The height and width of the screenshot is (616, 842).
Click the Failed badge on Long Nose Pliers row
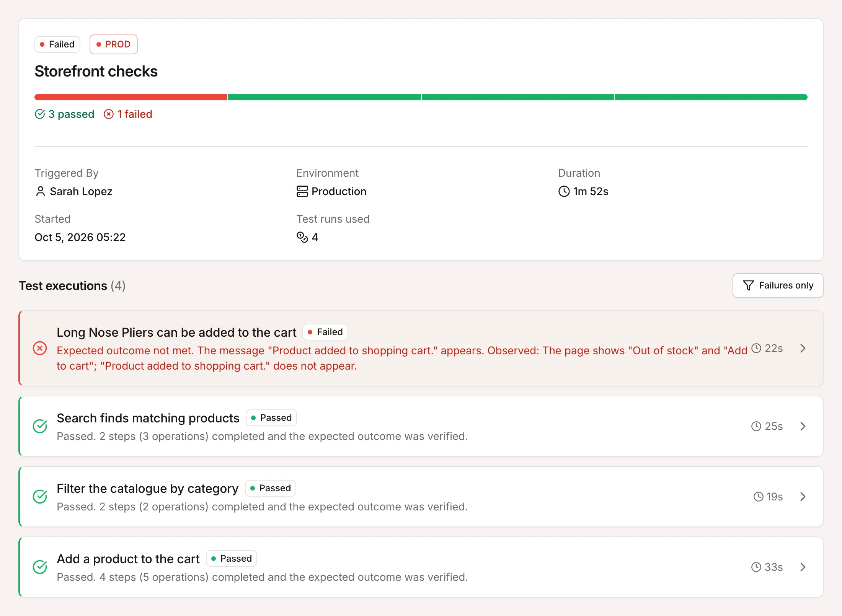pyautogui.click(x=325, y=332)
